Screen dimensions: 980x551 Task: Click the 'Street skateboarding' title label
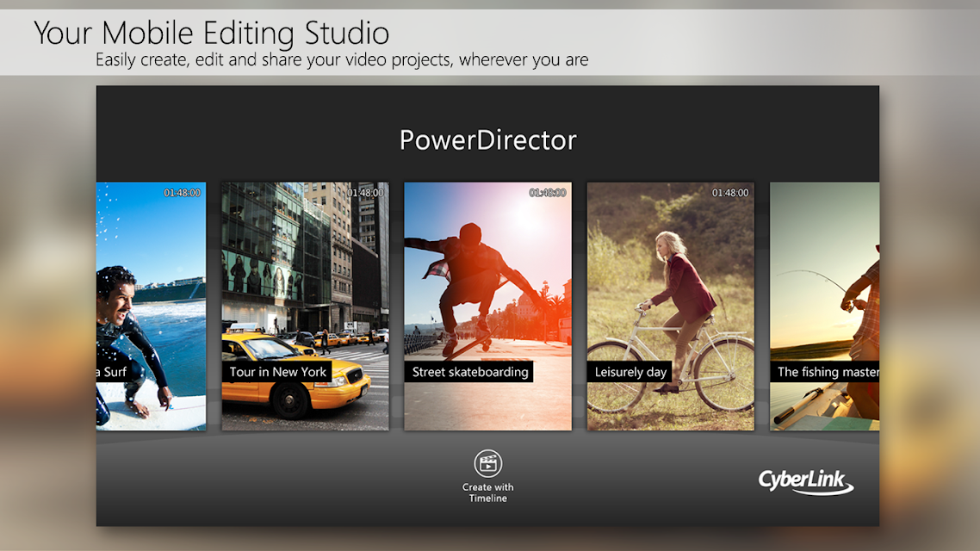[469, 372]
